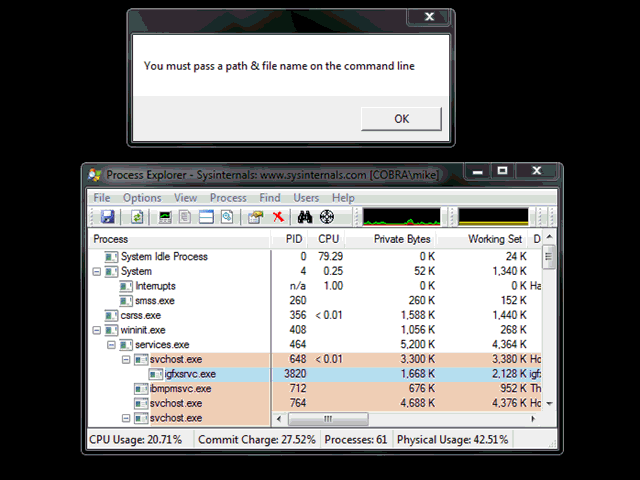The image size is (640, 480).
Task: Open the File menu
Action: 102,198
